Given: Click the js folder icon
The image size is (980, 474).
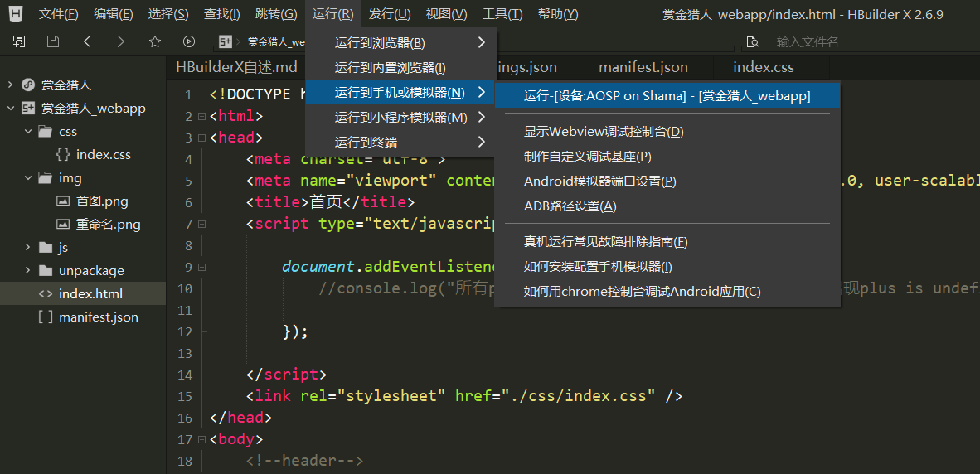Looking at the screenshot, I should click(45, 248).
